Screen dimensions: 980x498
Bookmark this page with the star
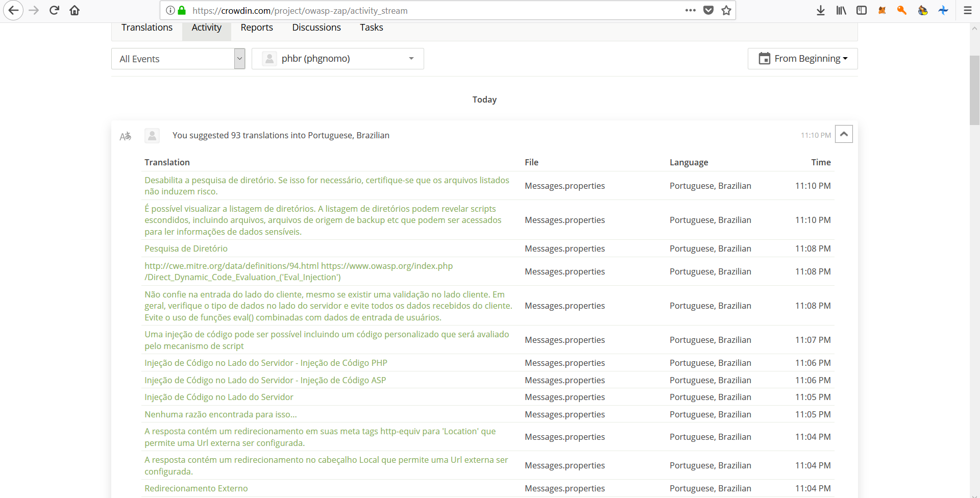click(726, 10)
